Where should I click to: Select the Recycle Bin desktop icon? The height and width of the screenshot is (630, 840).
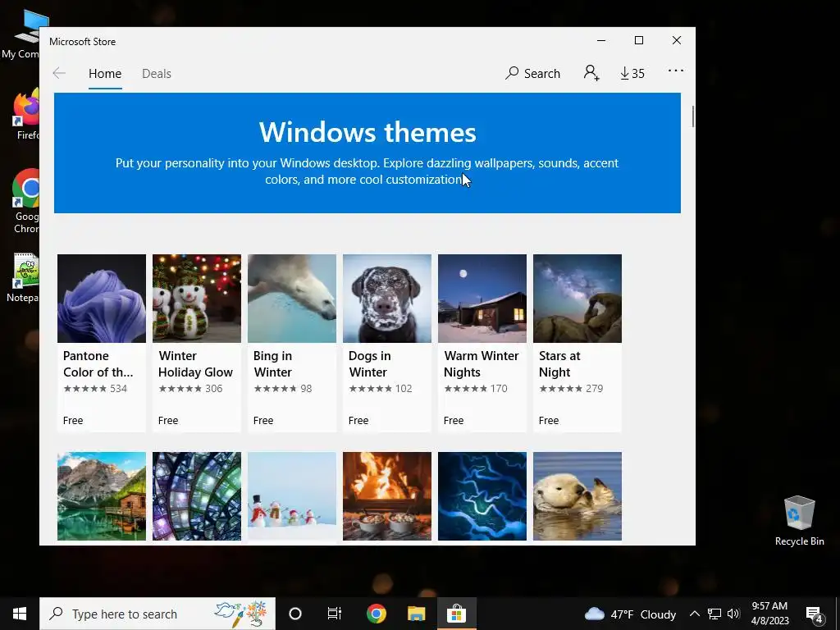click(x=799, y=521)
